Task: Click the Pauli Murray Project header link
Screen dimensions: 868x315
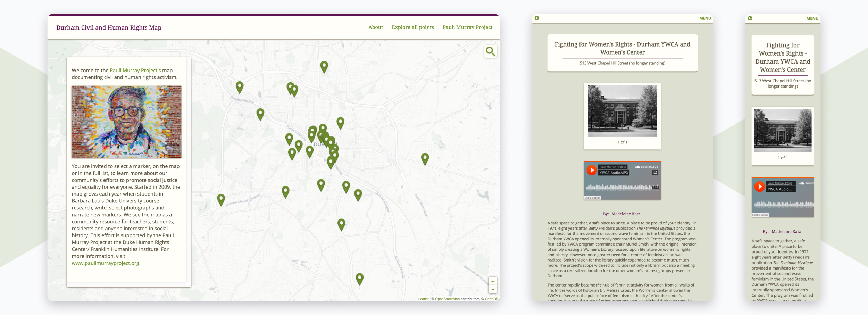Action: coord(468,27)
